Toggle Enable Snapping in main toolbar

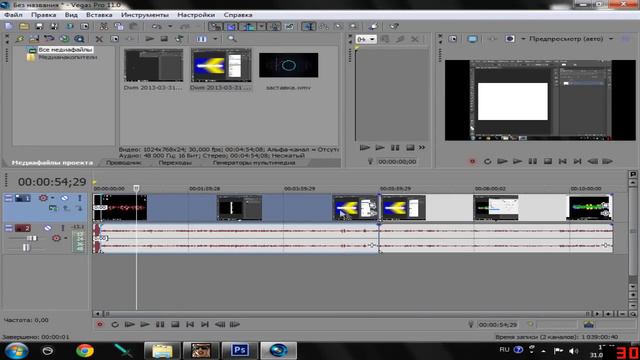(216, 27)
